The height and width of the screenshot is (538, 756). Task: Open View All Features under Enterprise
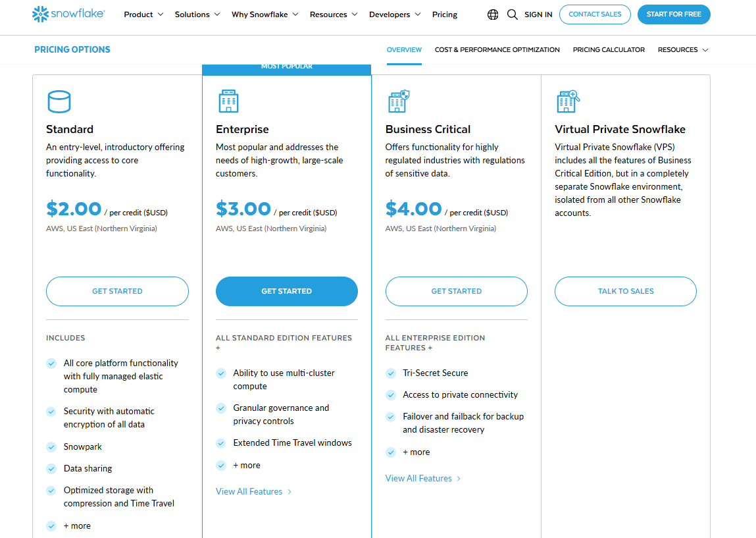(x=253, y=492)
